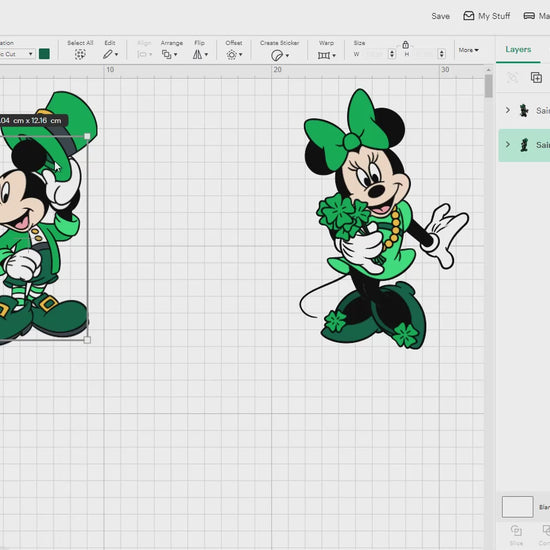Screen dimensions: 550x550
Task: Open the Arrange dropdown arrow
Action: (175, 54)
